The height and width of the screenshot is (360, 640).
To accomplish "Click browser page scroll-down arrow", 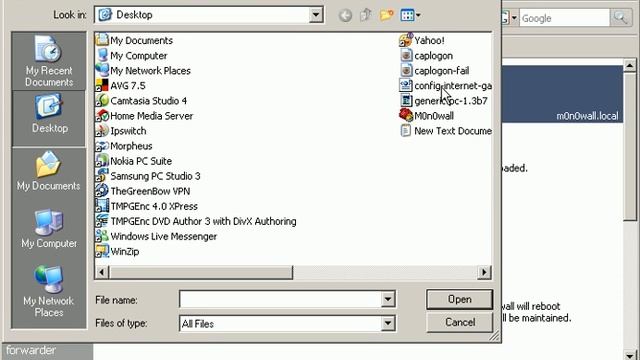I will click(x=630, y=355).
